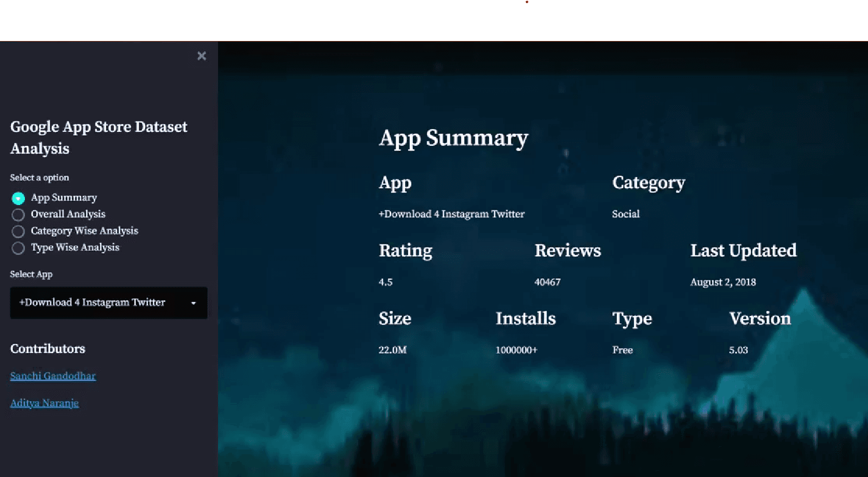Open Aditya Naranje contributor link
Image resolution: width=868 pixels, height=477 pixels.
45,403
